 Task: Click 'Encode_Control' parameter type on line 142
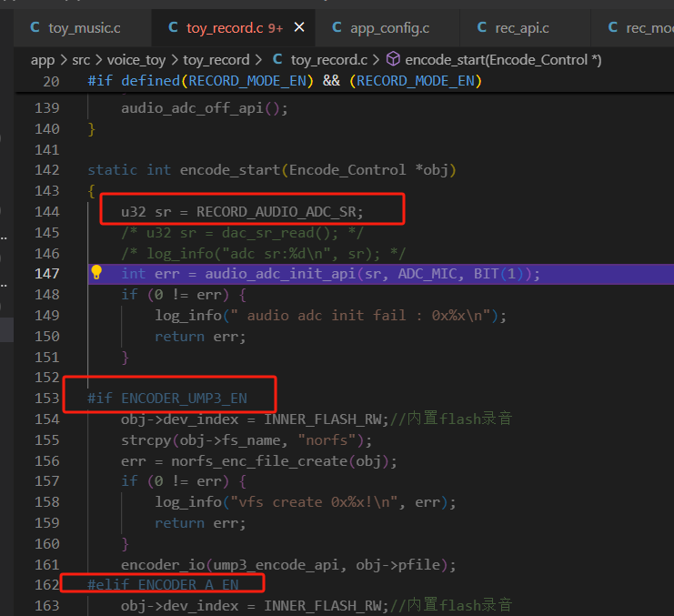(x=347, y=170)
